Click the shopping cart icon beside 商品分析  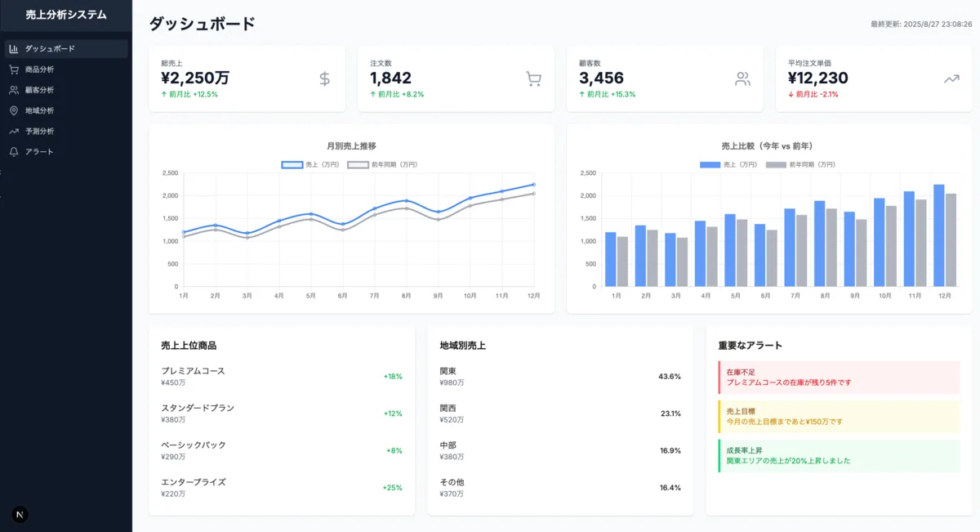point(14,69)
